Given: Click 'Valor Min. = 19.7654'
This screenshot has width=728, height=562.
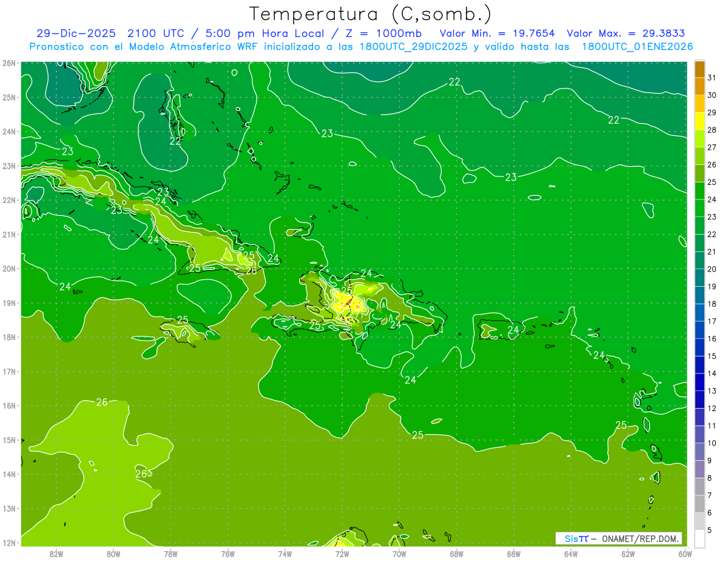Looking at the screenshot, I should [x=497, y=33].
